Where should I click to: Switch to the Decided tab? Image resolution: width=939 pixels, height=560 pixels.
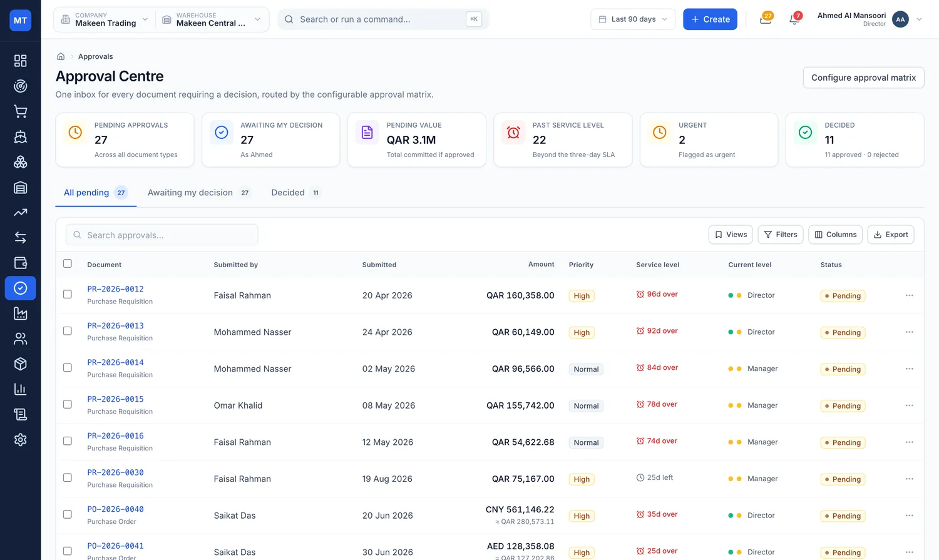pos(296,193)
